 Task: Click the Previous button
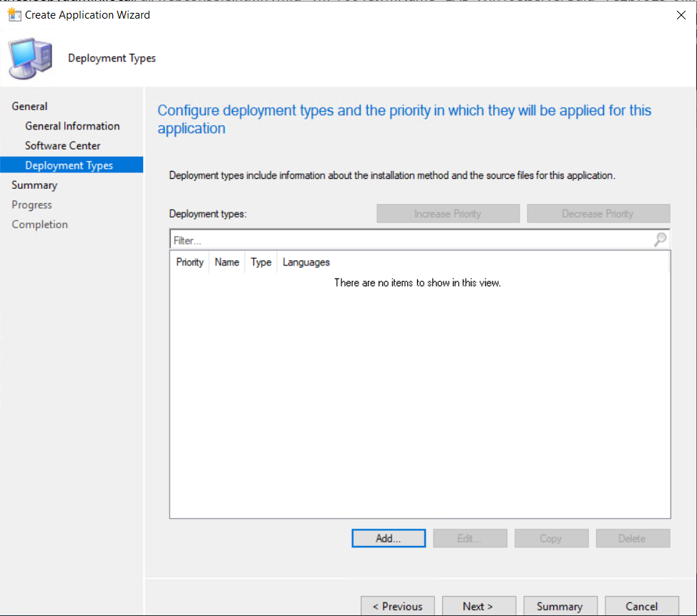[397, 606]
